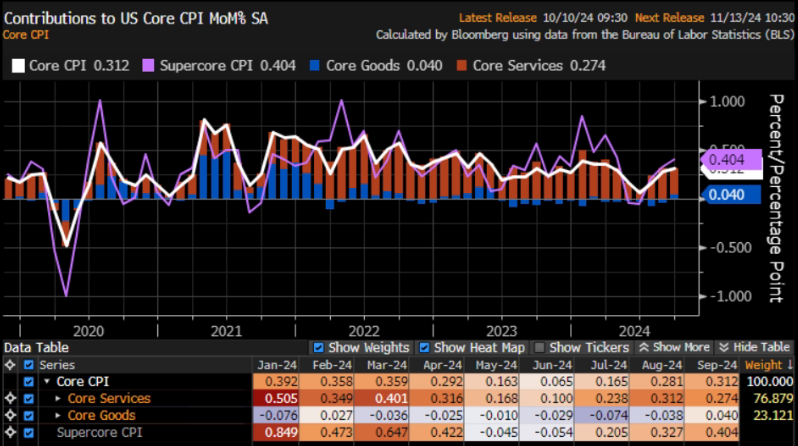
Task: Expand the Core Goods row
Action: click(58, 415)
